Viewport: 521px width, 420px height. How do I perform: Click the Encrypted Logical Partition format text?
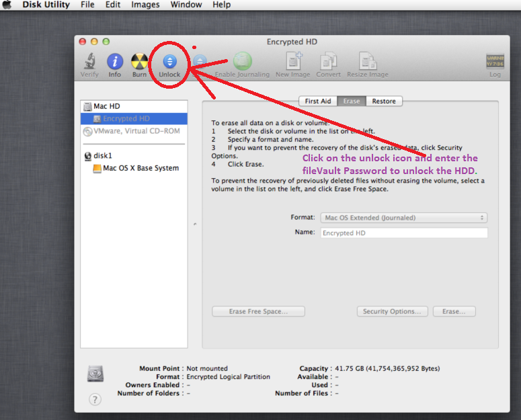pos(229,377)
